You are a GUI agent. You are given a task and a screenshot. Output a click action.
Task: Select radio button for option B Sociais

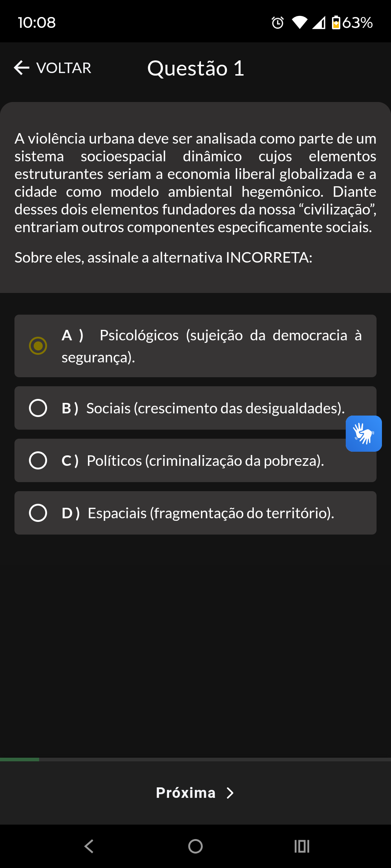pos(38,408)
